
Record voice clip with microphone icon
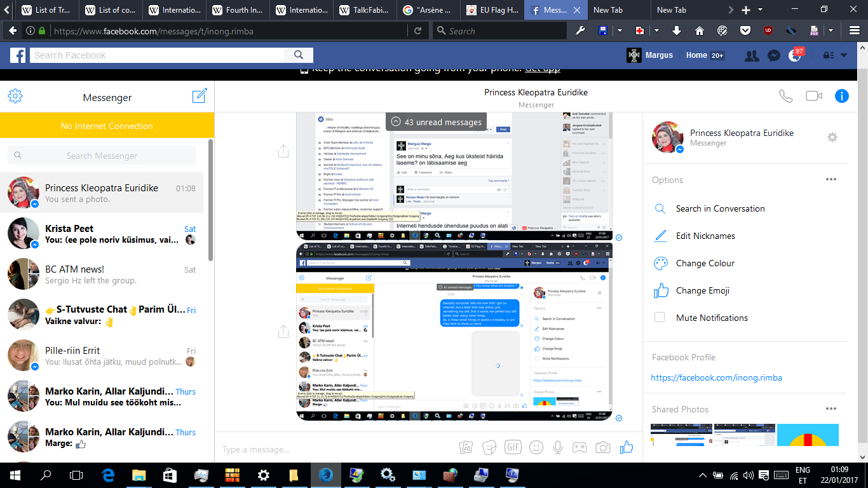click(558, 447)
